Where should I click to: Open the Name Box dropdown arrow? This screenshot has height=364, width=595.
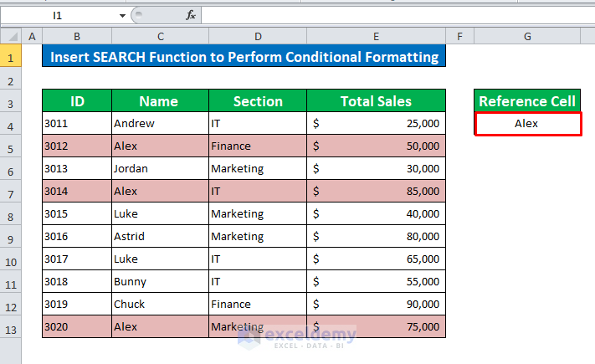point(122,15)
